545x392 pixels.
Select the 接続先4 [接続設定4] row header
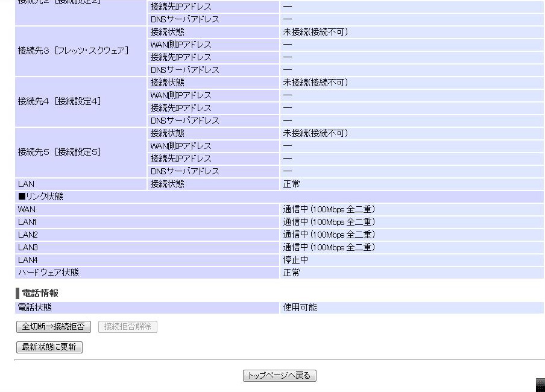[59, 101]
